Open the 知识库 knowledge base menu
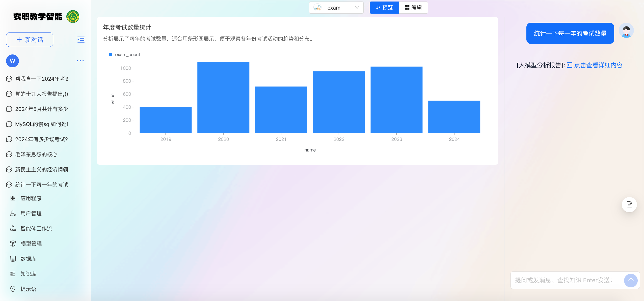644x301 pixels. click(28, 274)
